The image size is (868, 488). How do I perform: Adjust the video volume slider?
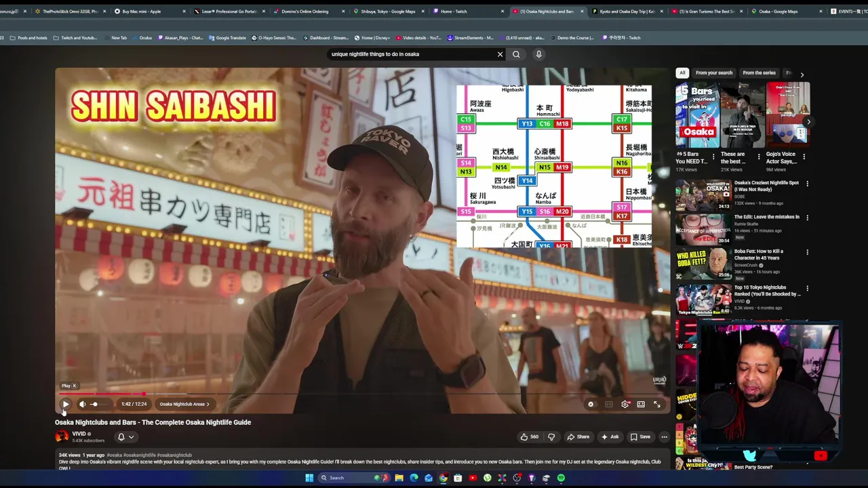coord(98,404)
